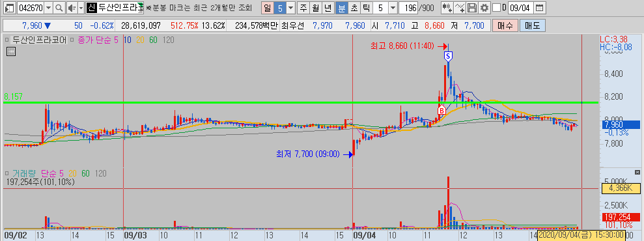Click the period value 5 next to 일

coord(280,7)
